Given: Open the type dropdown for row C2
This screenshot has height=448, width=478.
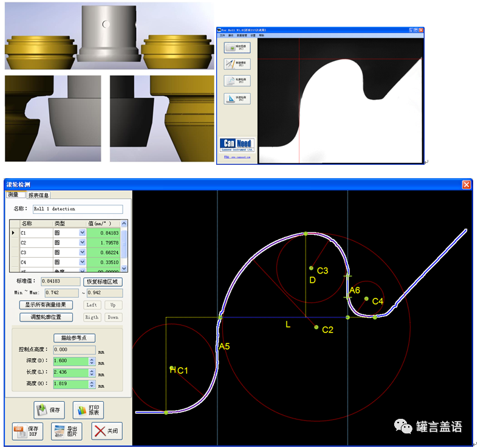Looking at the screenshot, I should click(83, 243).
